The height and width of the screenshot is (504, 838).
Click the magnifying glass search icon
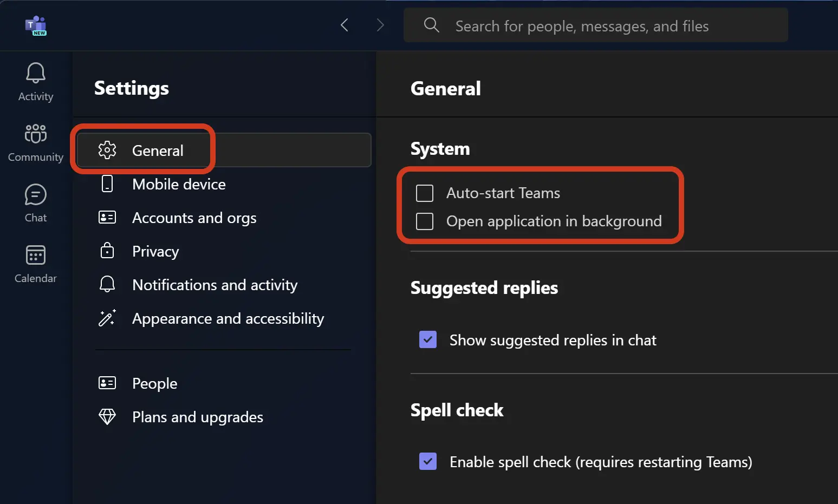[x=431, y=25]
